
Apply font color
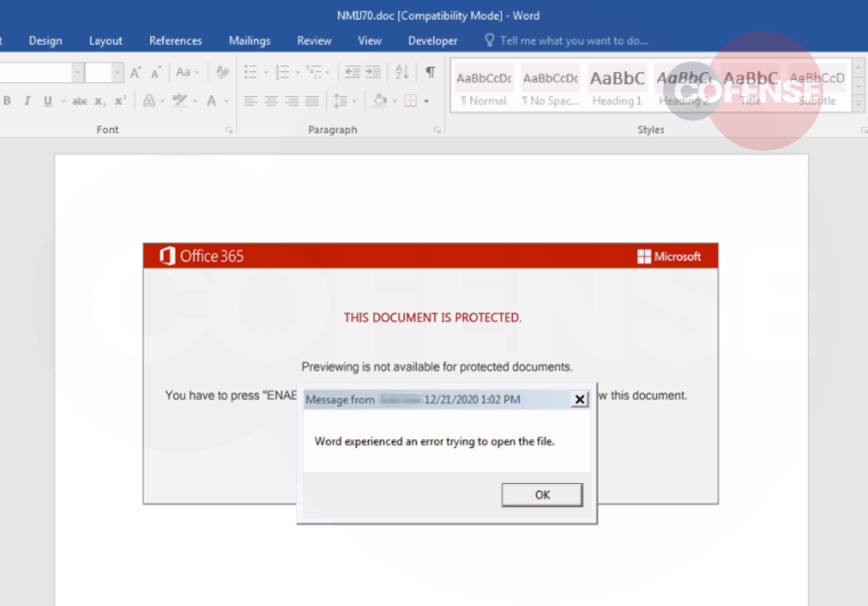pos(211,101)
